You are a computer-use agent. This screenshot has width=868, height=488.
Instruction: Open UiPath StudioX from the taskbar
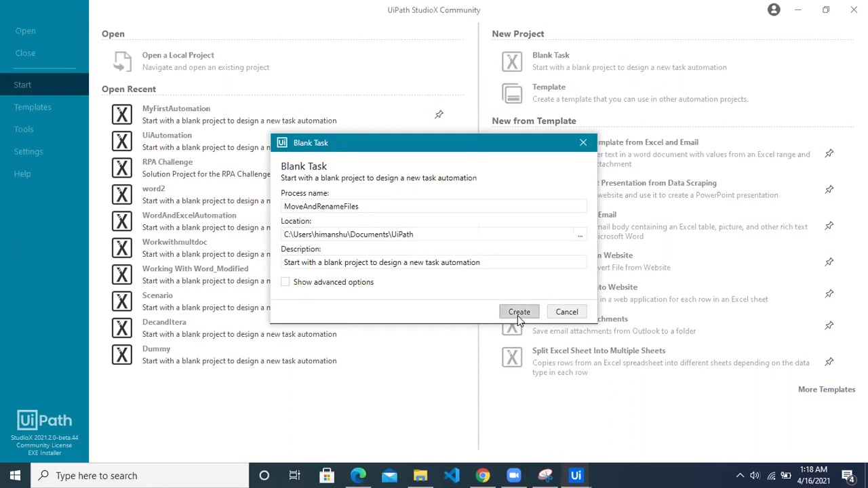click(576, 475)
